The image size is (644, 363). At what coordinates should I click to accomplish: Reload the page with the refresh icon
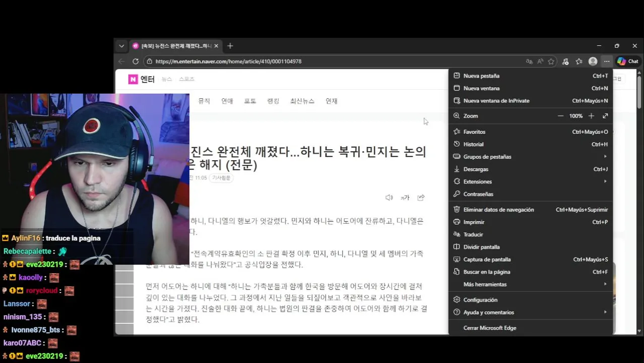[x=136, y=61]
